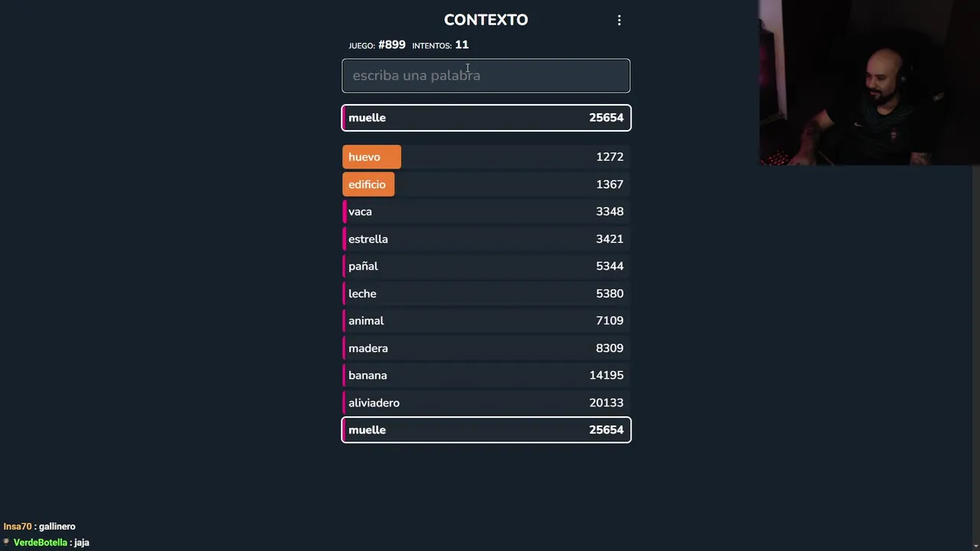Click the pañal guess row
This screenshot has height=551, width=980.
tap(485, 266)
